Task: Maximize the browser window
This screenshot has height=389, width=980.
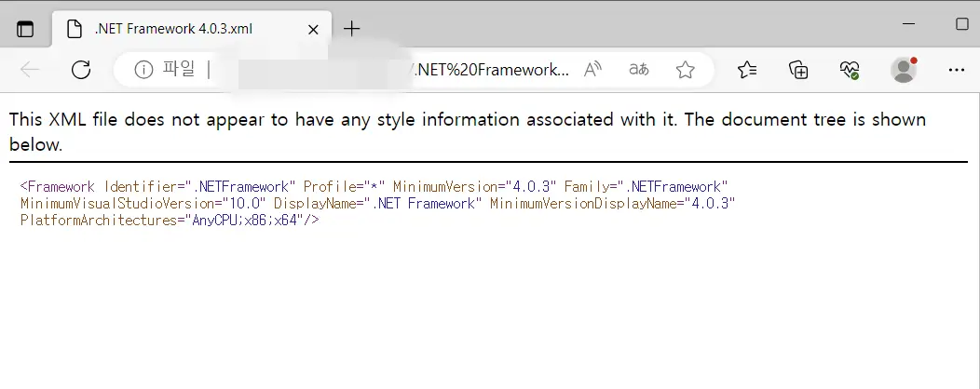Action: pyautogui.click(x=962, y=24)
